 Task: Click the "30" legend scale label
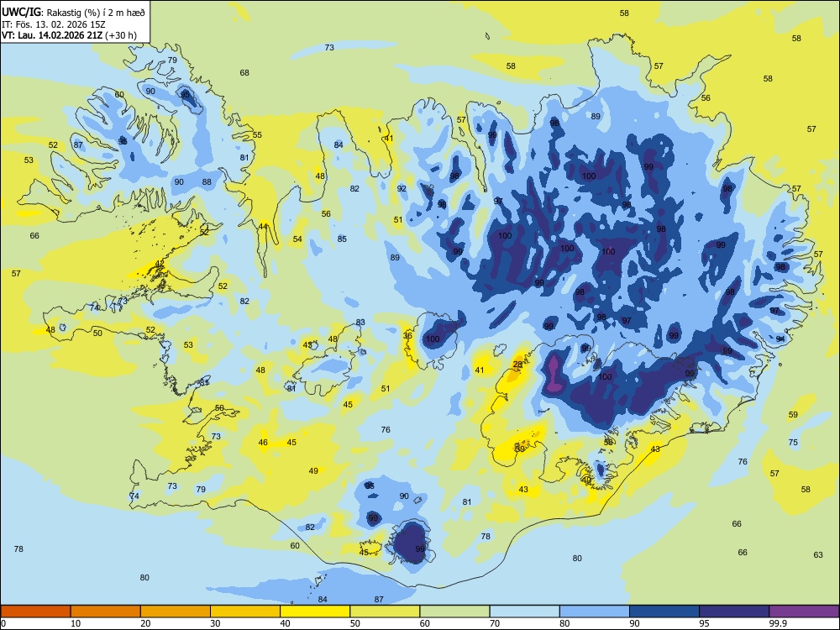tap(215, 623)
